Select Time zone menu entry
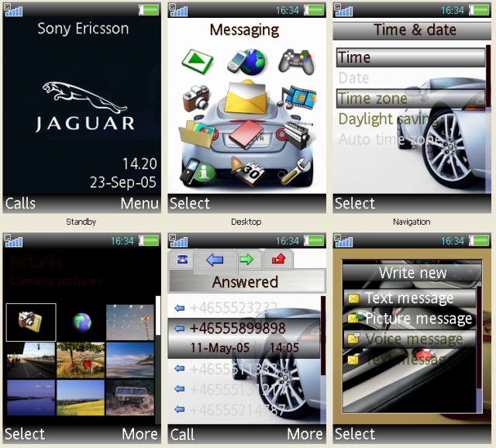This screenshot has width=496, height=448. point(410,98)
